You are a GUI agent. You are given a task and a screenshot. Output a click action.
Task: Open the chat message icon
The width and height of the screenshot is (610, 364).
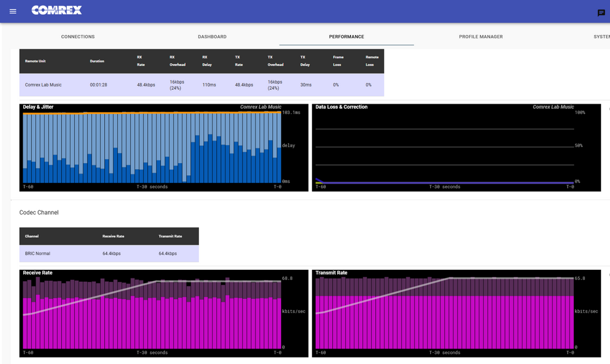601,13
